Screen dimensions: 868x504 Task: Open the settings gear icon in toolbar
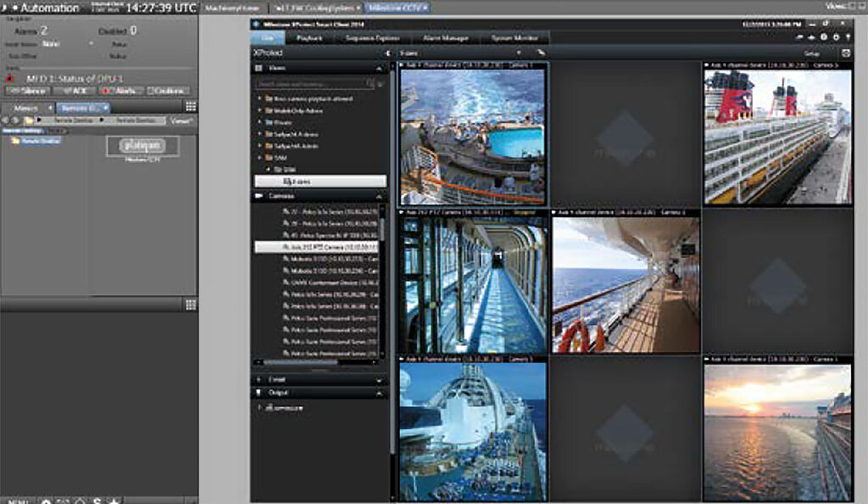pyautogui.click(x=837, y=38)
